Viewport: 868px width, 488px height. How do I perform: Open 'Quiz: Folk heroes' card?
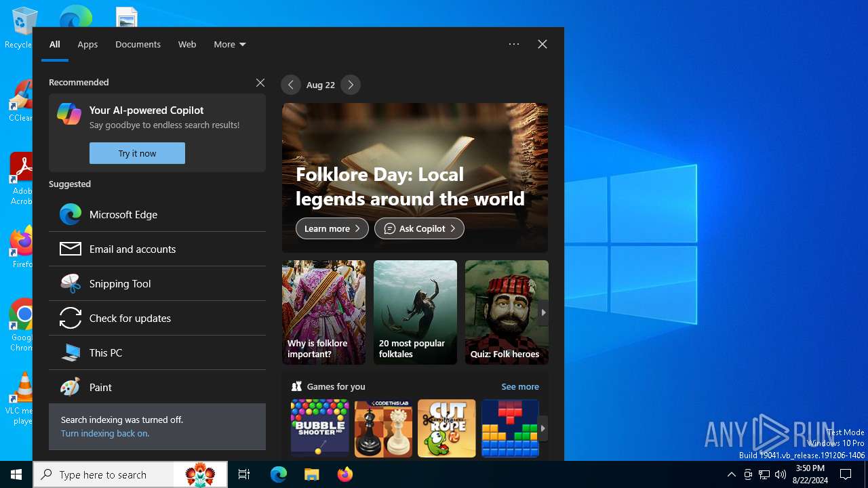(507, 312)
